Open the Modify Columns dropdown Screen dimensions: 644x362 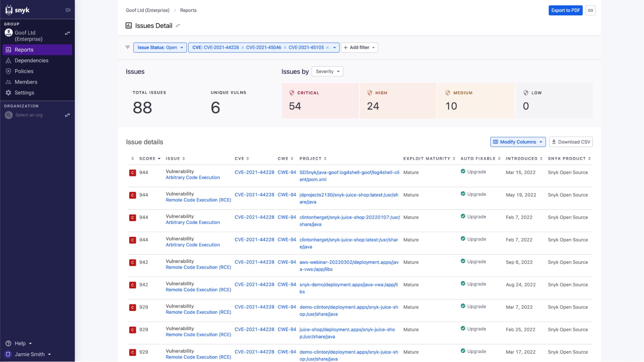coord(518,142)
